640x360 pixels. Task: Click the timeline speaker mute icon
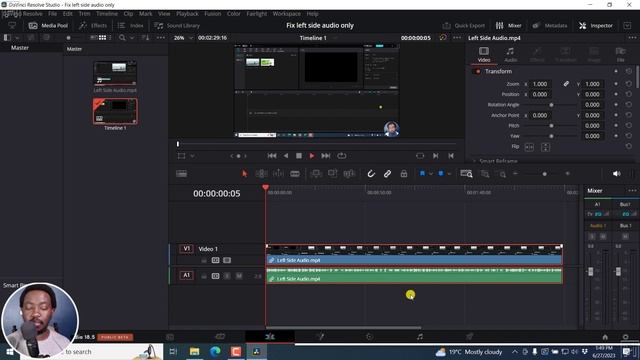[616, 173]
